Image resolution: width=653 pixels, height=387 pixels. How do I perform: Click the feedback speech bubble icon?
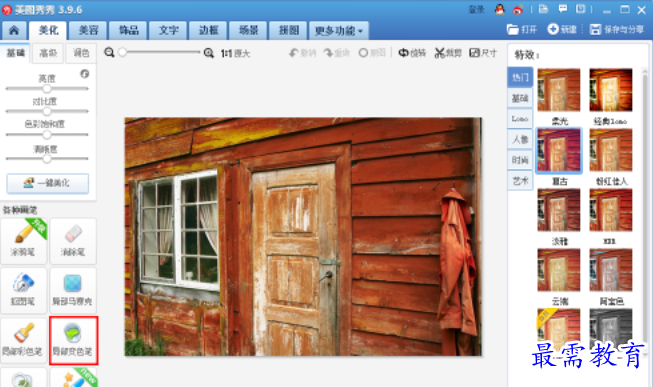[563, 9]
